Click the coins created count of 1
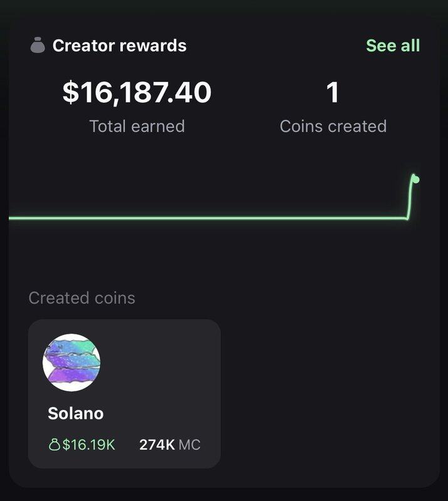Screen dimensions: 448x501 click(x=333, y=93)
